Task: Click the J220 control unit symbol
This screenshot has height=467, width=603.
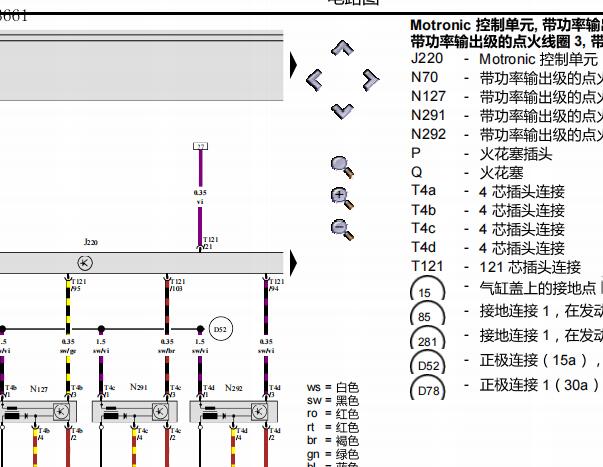Action: [85, 263]
